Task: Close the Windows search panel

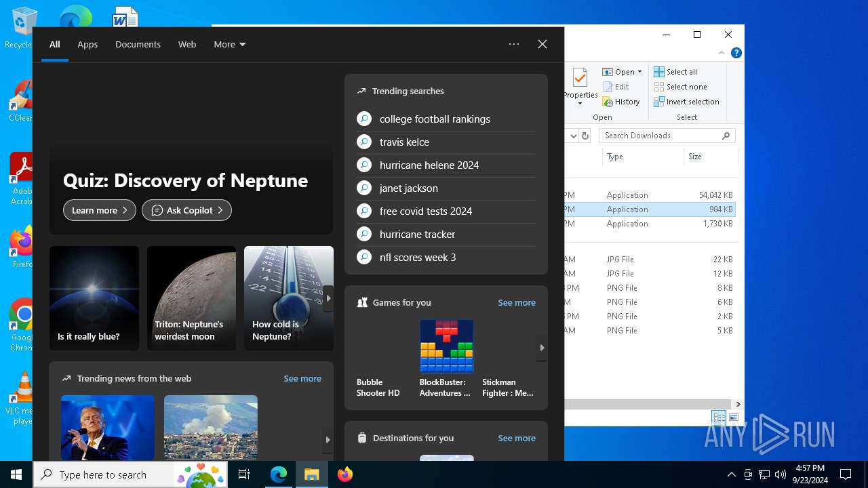Action: tap(542, 44)
